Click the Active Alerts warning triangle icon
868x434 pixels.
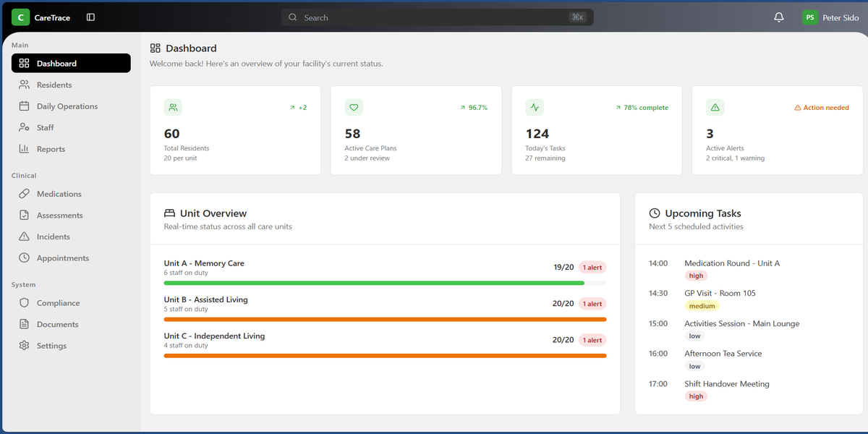point(715,107)
